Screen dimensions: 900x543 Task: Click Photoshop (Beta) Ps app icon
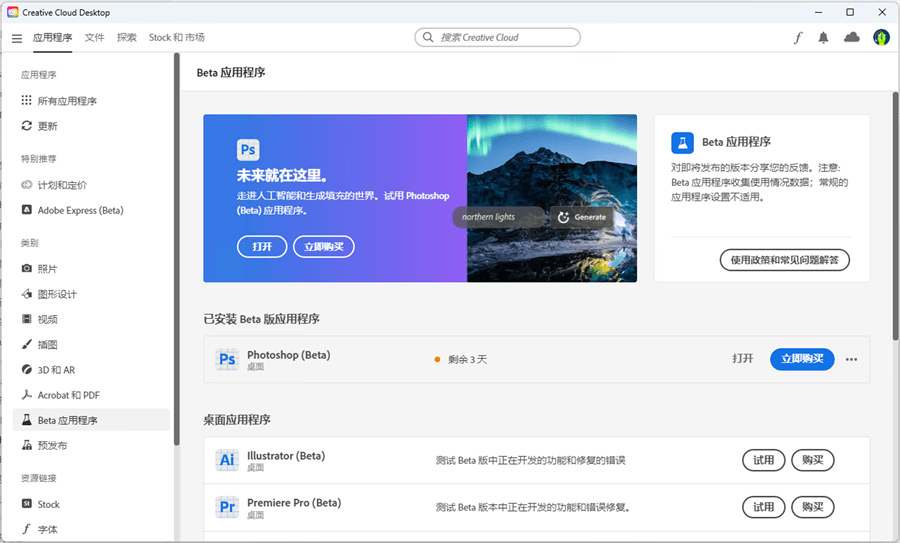227,359
